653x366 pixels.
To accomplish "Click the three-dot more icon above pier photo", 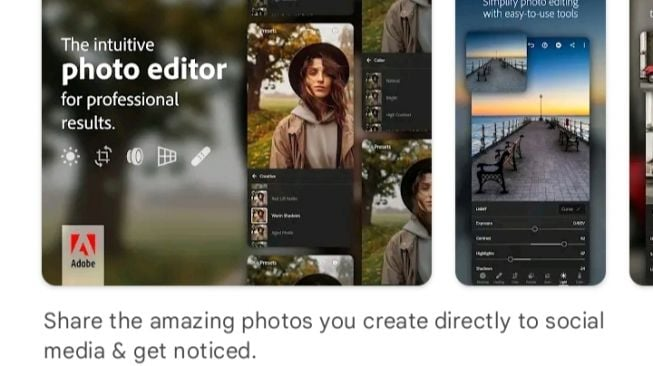I will (x=585, y=45).
